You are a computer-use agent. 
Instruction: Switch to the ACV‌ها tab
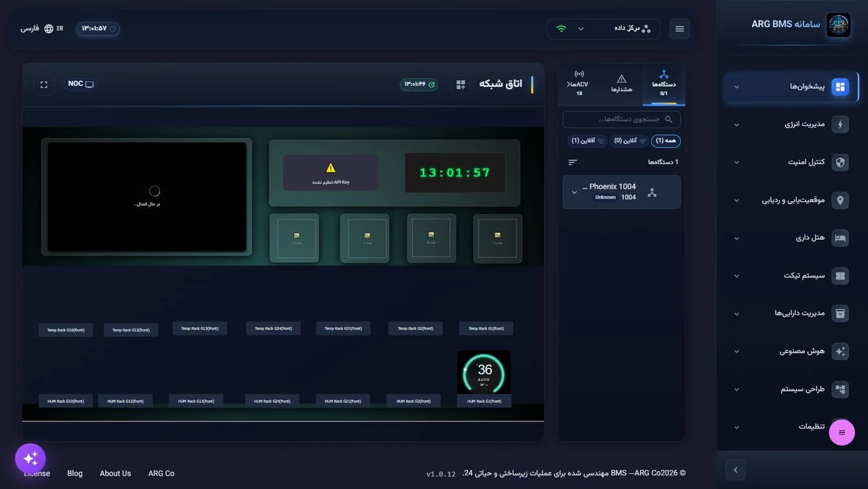[x=579, y=84]
